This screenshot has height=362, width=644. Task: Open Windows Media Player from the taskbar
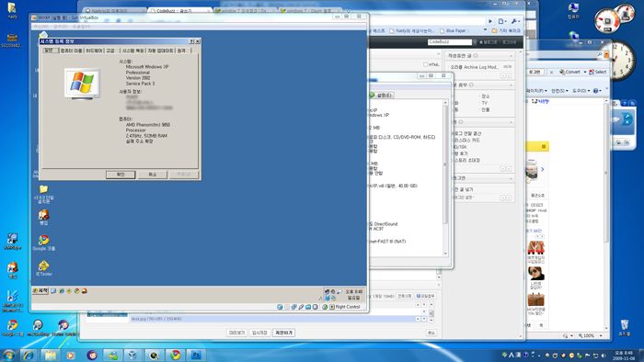click(71, 355)
